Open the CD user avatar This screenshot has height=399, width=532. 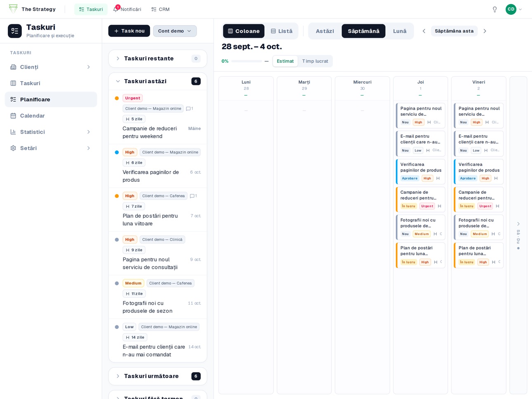(511, 9)
